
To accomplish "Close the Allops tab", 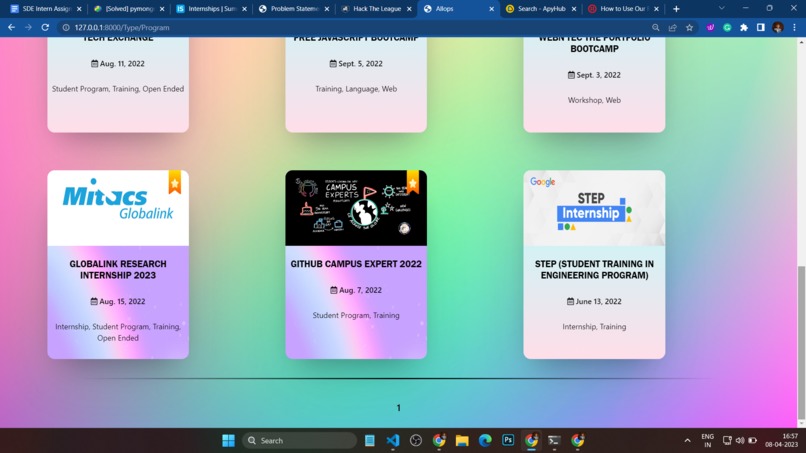I will coord(491,9).
